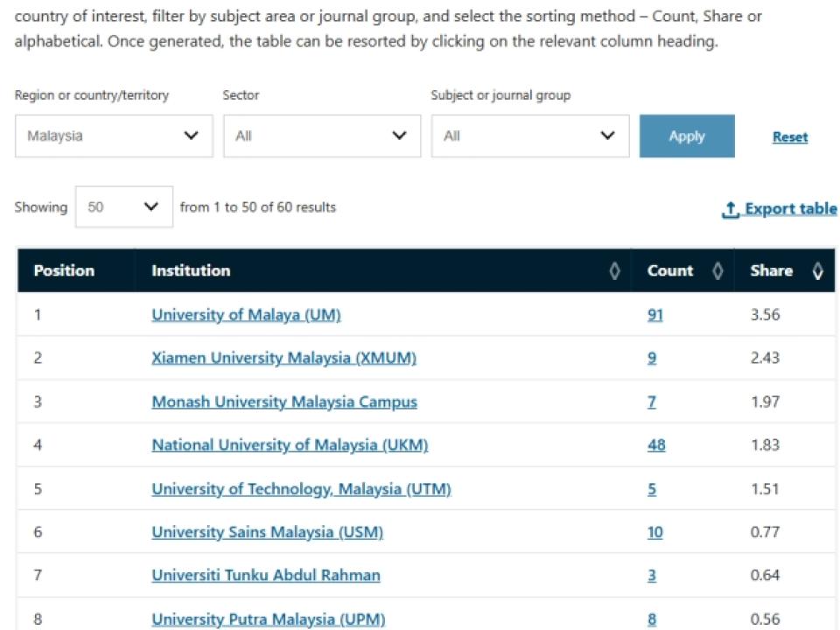The width and height of the screenshot is (840, 630).
Task: Click count 9 for Xiamen University Malaysia
Action: [651, 358]
